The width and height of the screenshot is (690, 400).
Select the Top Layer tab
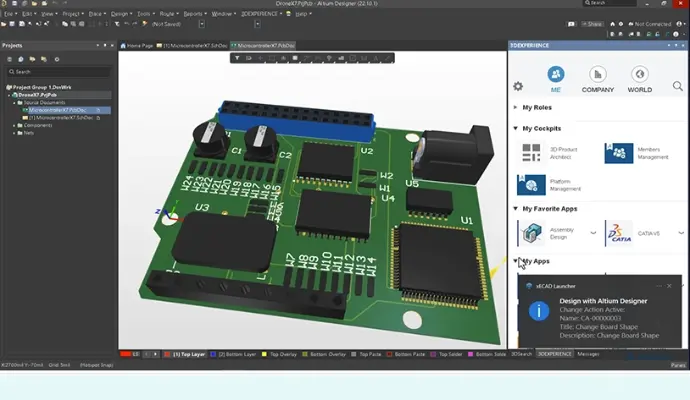pyautogui.click(x=189, y=354)
